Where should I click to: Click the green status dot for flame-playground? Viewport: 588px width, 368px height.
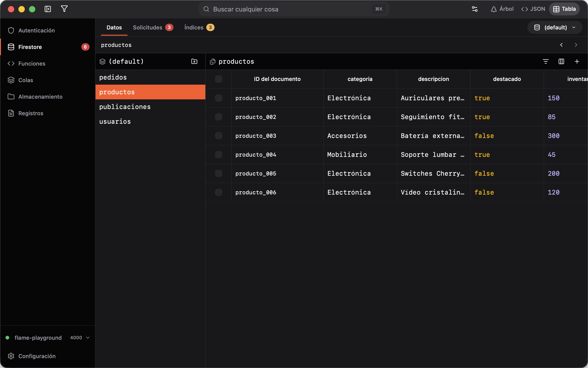click(7, 338)
